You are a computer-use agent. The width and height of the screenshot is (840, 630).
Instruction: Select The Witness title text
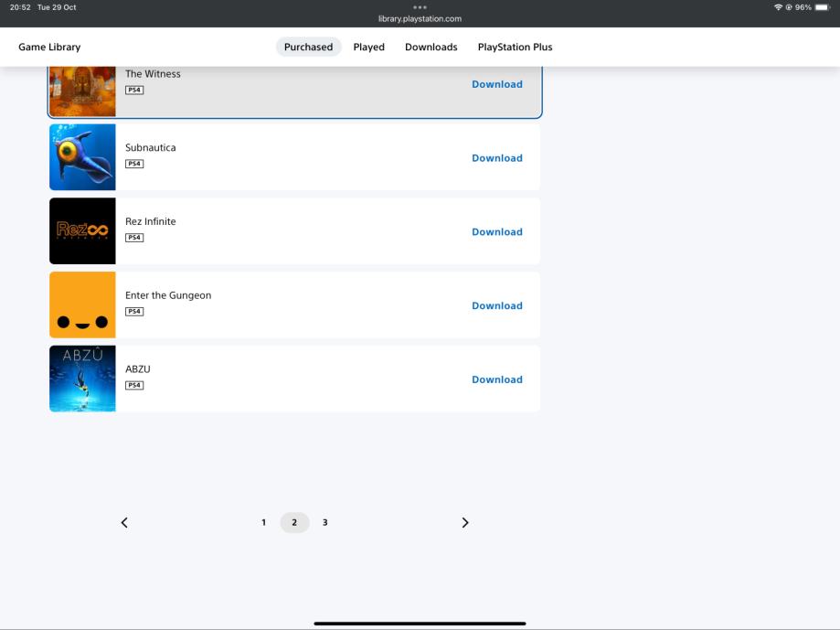pos(153,74)
